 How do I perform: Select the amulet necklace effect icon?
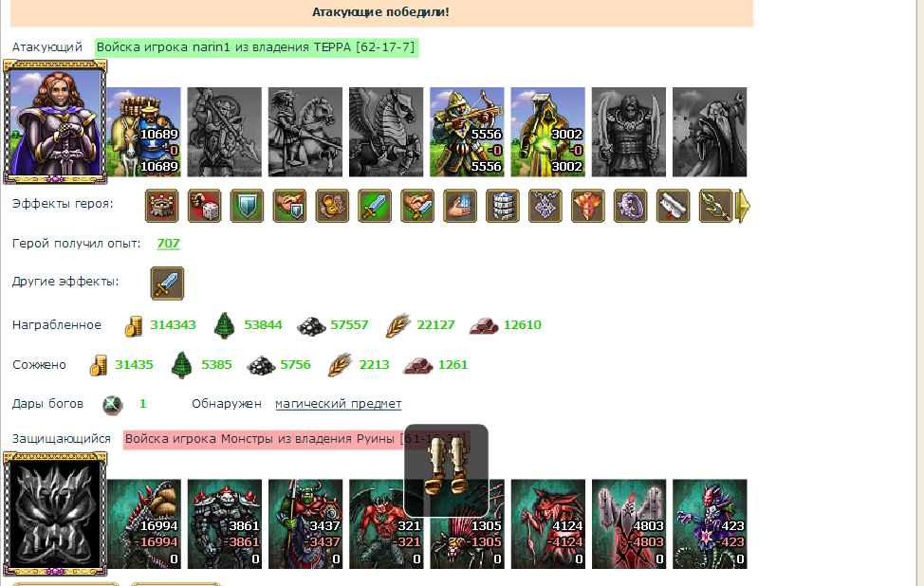point(545,206)
